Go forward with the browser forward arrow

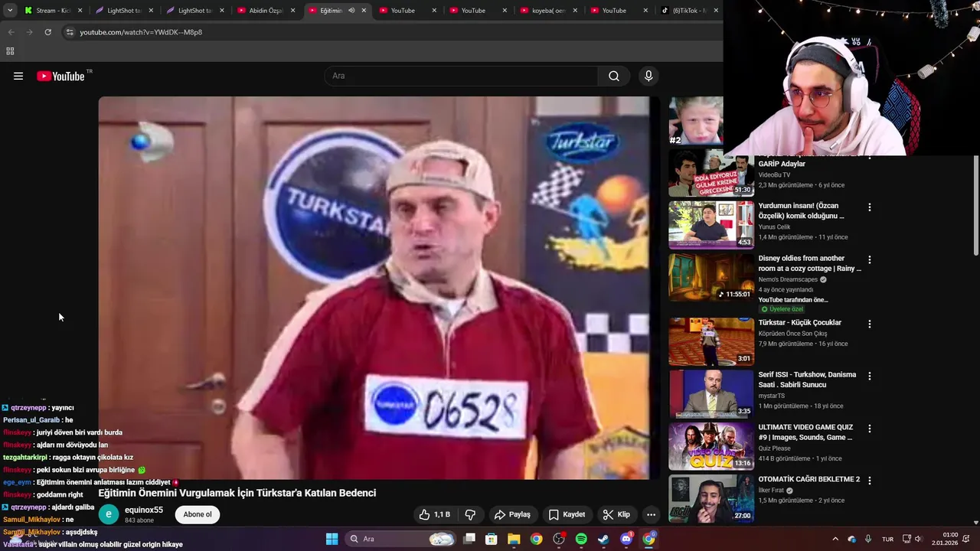[x=29, y=32]
